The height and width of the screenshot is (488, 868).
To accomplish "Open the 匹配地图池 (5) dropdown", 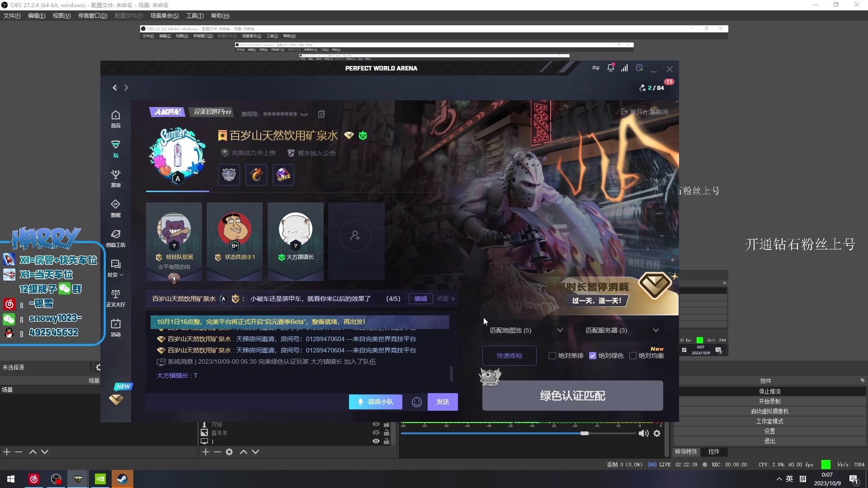I will (x=527, y=330).
